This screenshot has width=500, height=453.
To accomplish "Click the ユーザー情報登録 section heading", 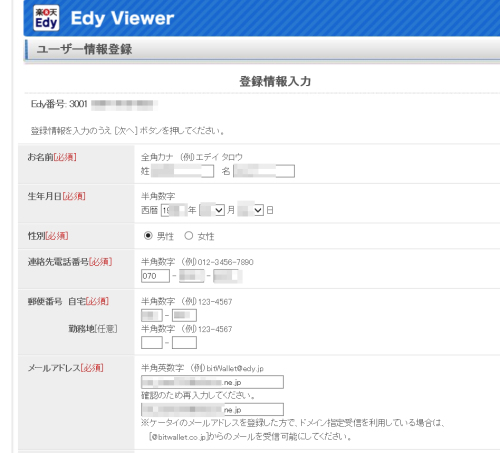I will (84, 49).
